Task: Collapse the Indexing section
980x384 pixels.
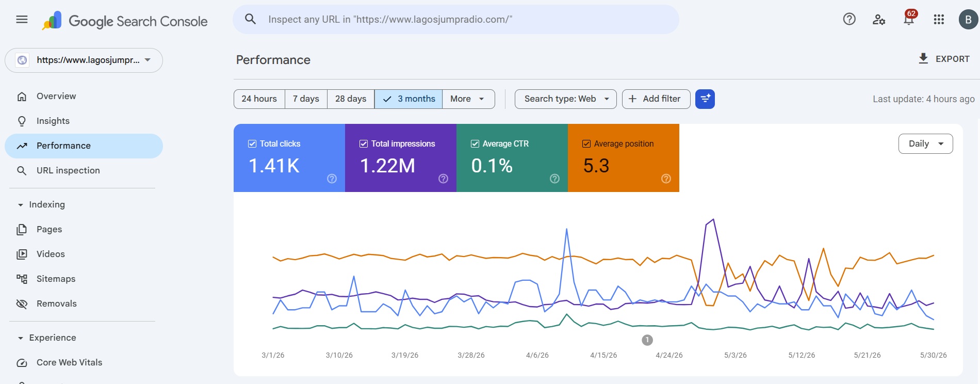Action: 41,204
